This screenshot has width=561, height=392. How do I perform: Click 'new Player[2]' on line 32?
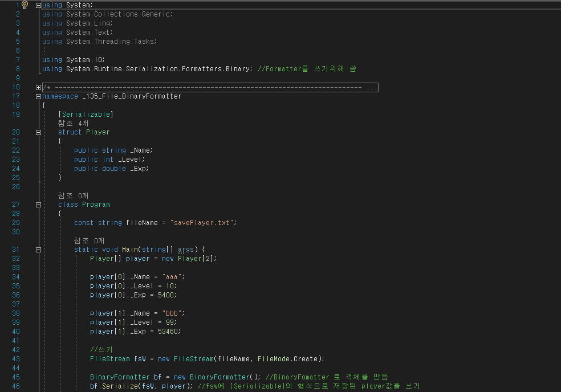tap(188, 259)
